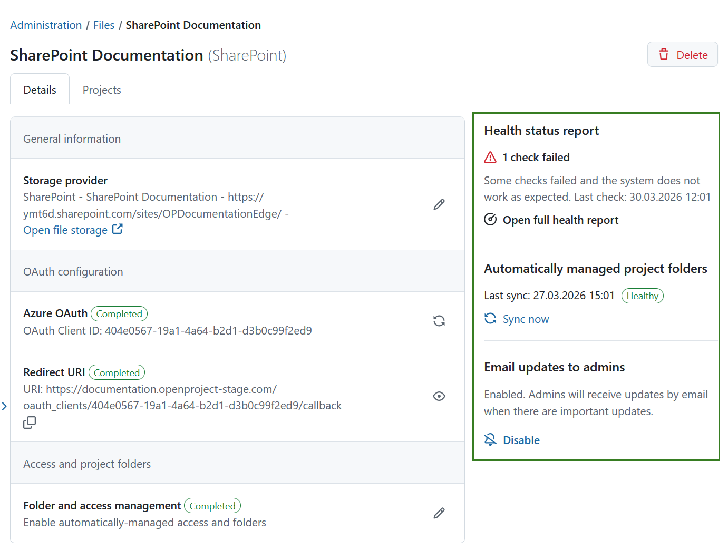Open the full health report
Screen dimensions: 728x560
pos(560,220)
